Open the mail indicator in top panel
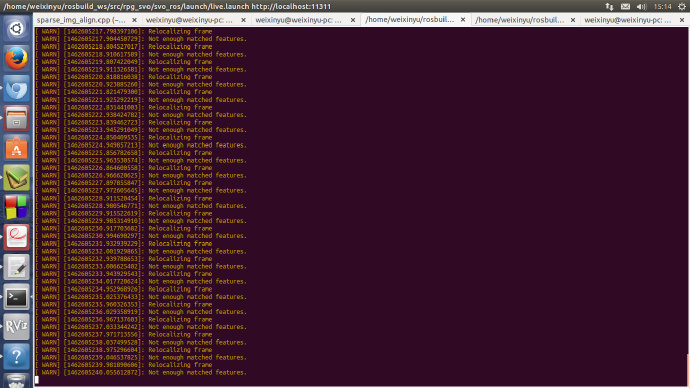 [x=625, y=6]
